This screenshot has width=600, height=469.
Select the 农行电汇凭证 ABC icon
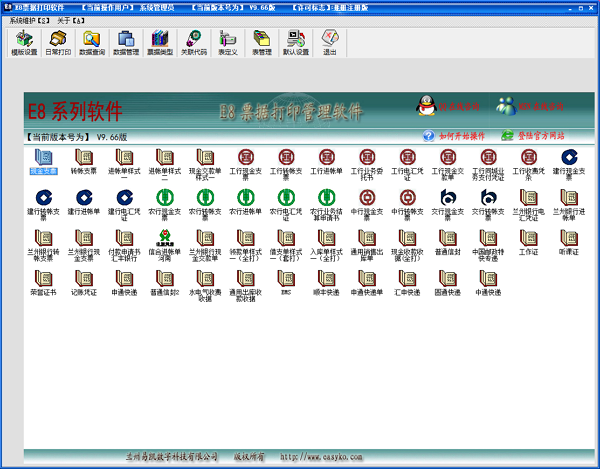click(286, 205)
